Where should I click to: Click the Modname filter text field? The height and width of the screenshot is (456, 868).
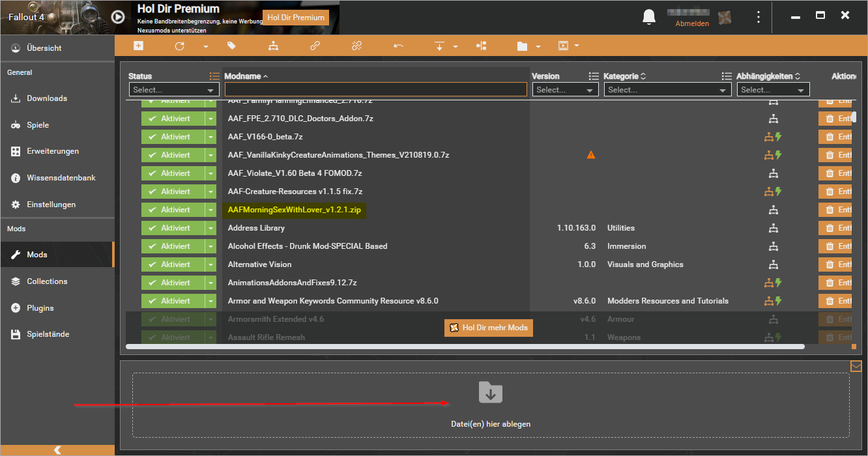click(x=375, y=90)
